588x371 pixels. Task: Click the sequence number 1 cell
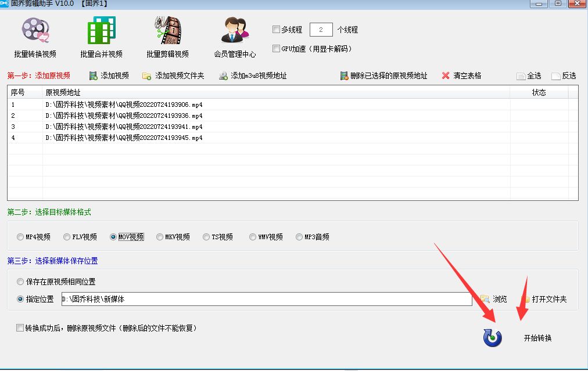(25, 105)
